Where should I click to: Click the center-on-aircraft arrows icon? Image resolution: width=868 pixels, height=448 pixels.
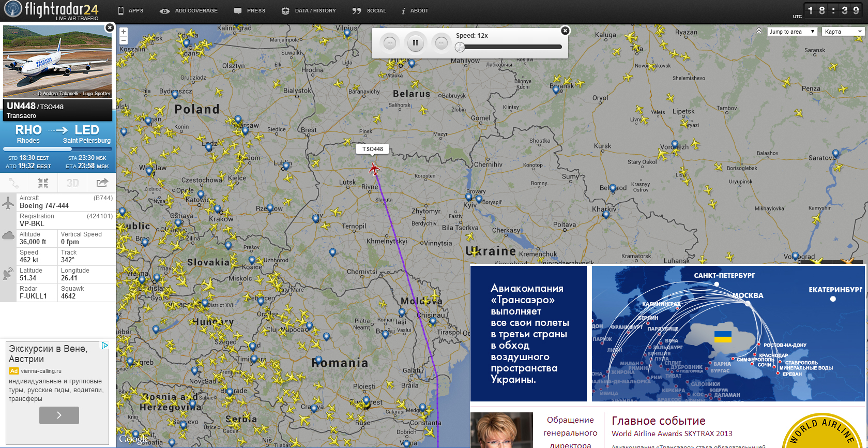pos(43,183)
